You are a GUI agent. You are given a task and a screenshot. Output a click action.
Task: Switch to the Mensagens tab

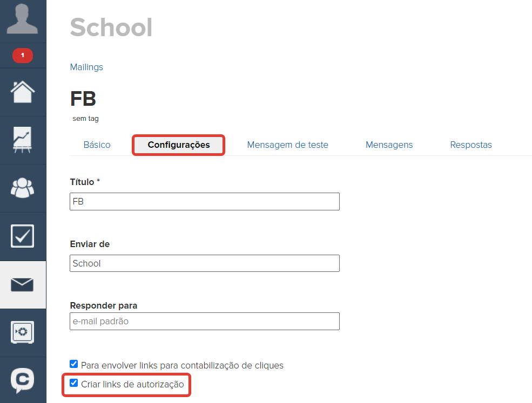tap(389, 145)
